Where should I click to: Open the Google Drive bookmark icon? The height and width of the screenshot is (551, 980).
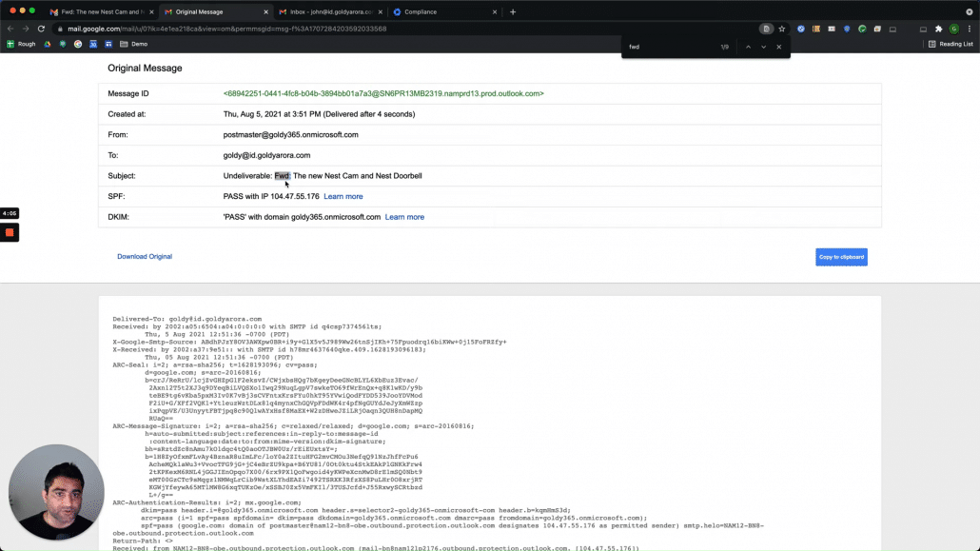point(48,45)
